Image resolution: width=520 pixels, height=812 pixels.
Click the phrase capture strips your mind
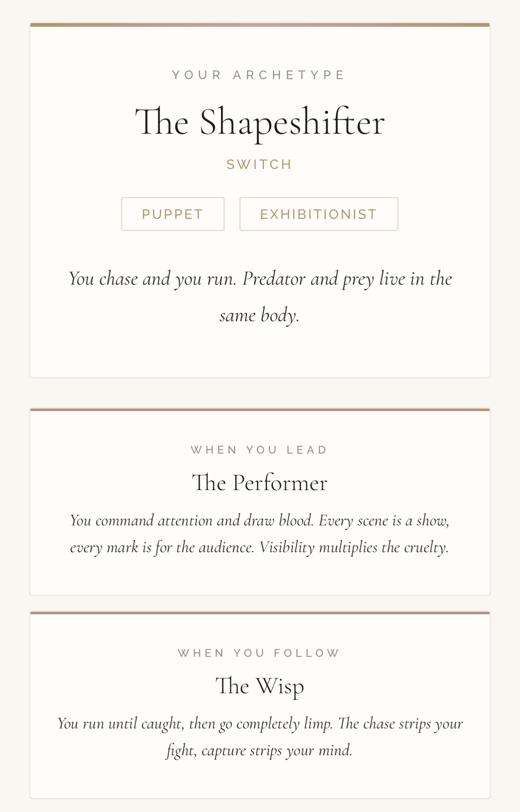pyautogui.click(x=277, y=751)
